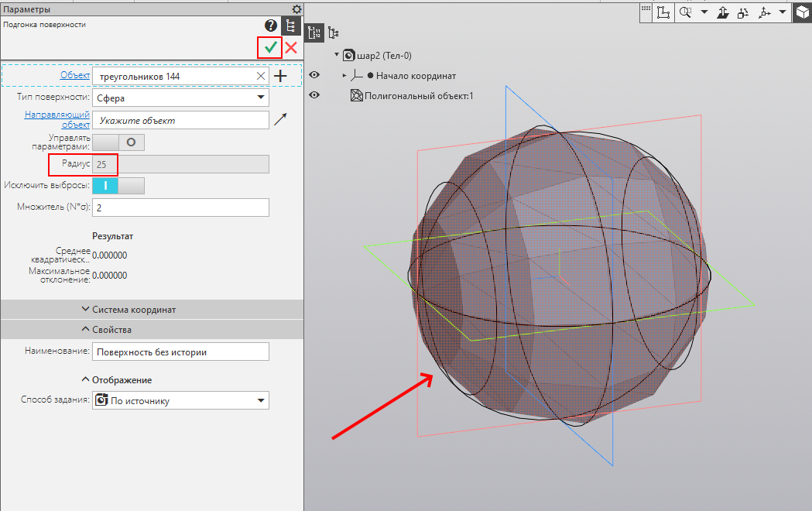Click the plus icon next to Объект field
This screenshot has width=812, height=511.
280,76
